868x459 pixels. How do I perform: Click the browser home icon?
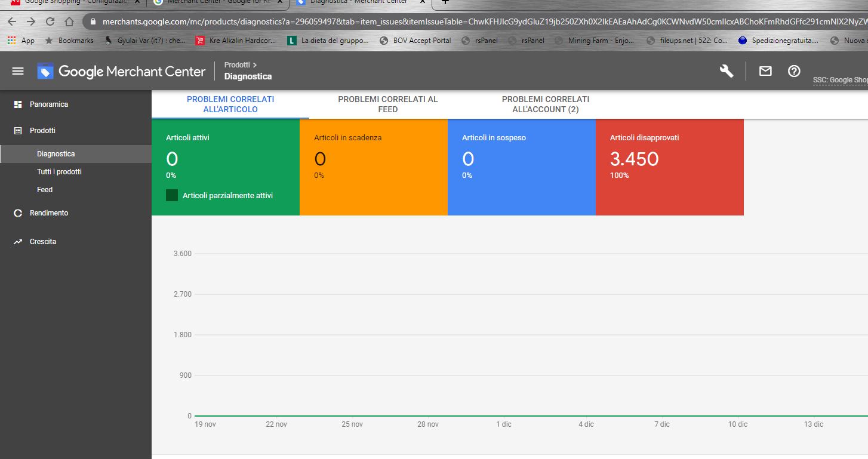pos(69,21)
